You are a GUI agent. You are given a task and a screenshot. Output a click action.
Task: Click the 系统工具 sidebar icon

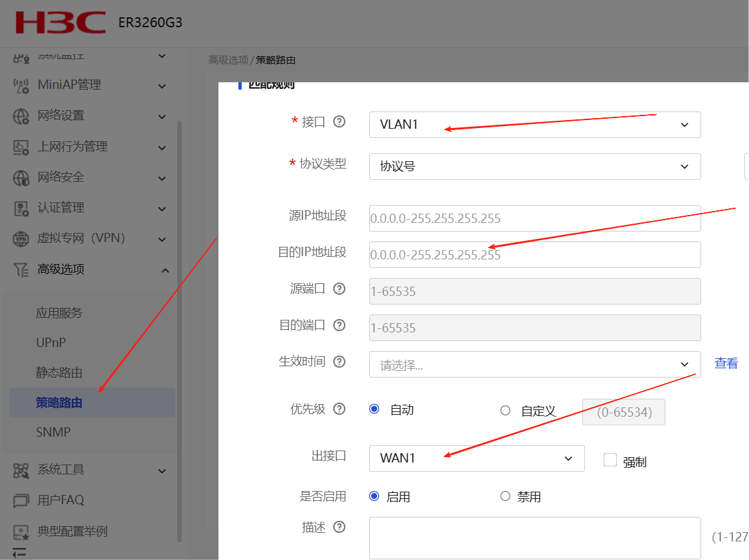[21, 470]
